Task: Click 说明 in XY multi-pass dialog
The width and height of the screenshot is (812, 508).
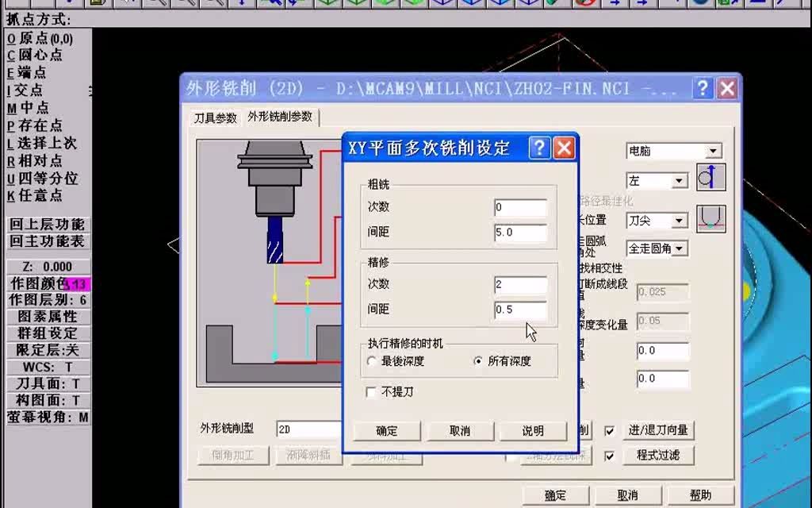Action: (533, 431)
